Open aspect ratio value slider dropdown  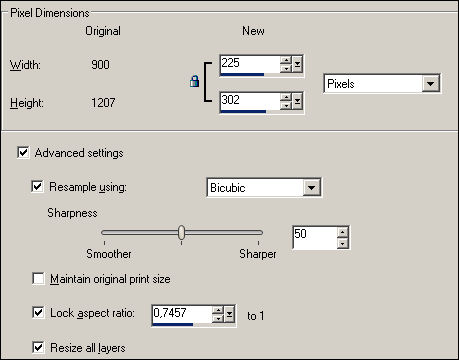[229, 314]
